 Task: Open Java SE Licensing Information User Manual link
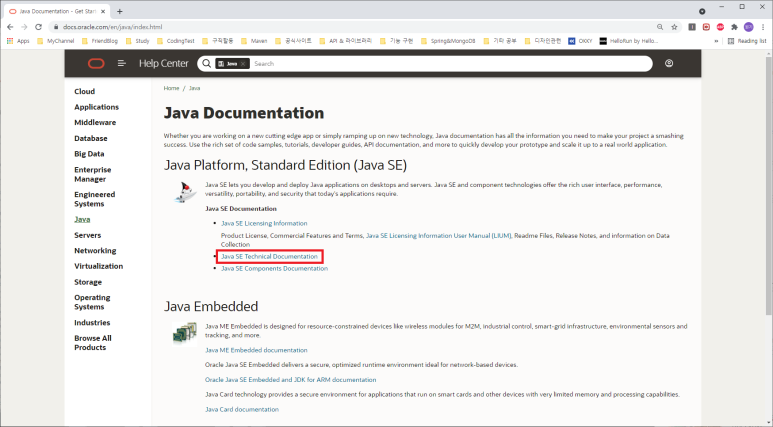point(438,236)
